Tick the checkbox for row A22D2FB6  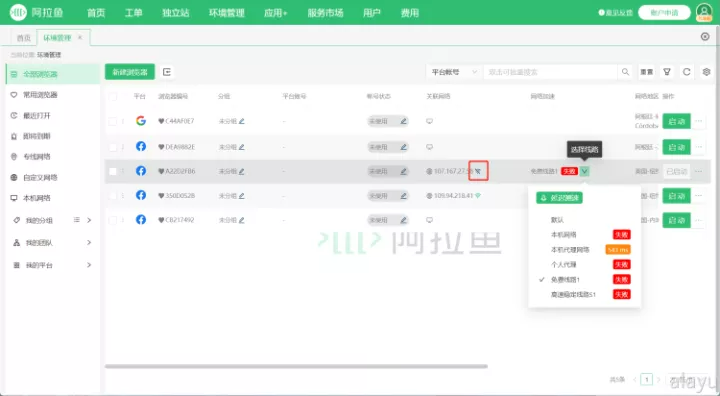click(112, 171)
